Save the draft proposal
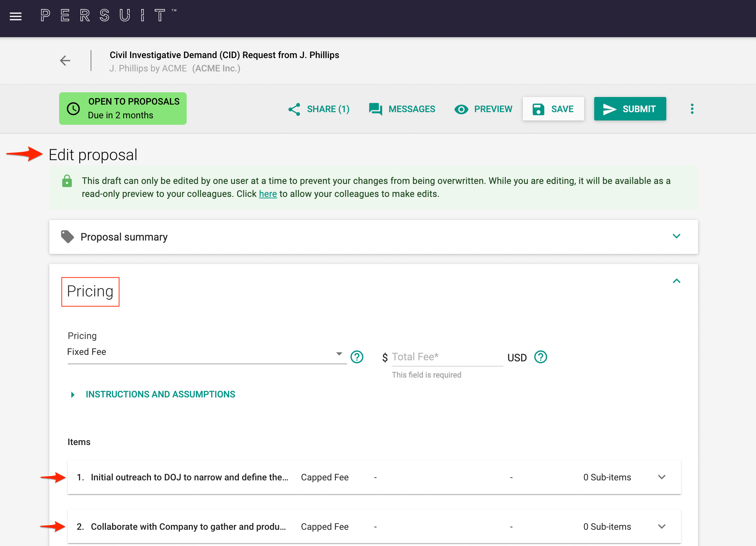The image size is (756, 546). click(553, 109)
